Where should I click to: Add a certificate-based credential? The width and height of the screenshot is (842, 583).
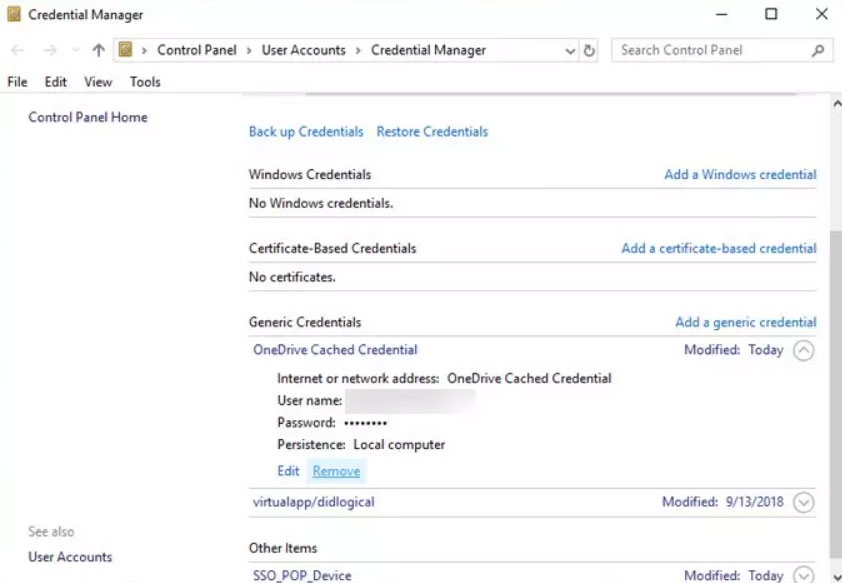pyautogui.click(x=719, y=249)
